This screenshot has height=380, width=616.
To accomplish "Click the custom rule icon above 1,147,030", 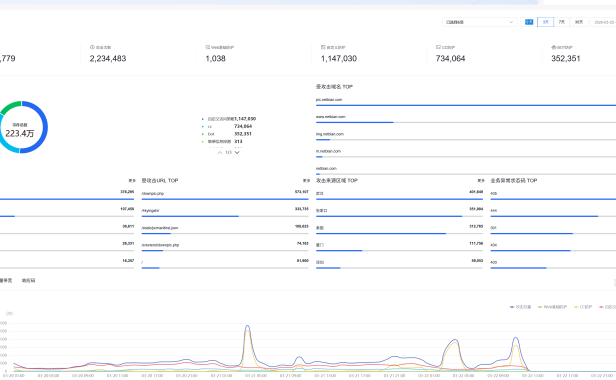I will pyautogui.click(x=323, y=47).
